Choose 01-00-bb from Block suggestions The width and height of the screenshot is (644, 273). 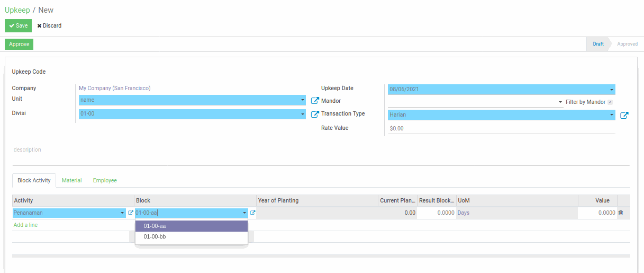click(155, 237)
